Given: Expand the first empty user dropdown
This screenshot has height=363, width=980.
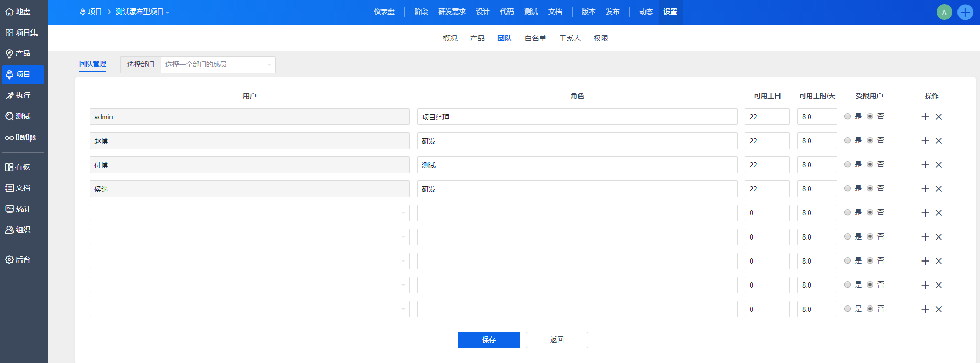Looking at the screenshot, I should 249,213.
